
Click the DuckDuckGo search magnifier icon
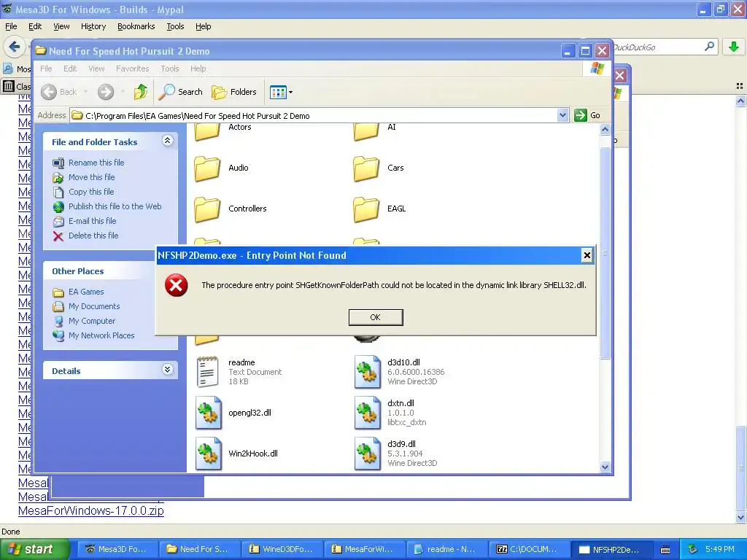[x=709, y=47]
